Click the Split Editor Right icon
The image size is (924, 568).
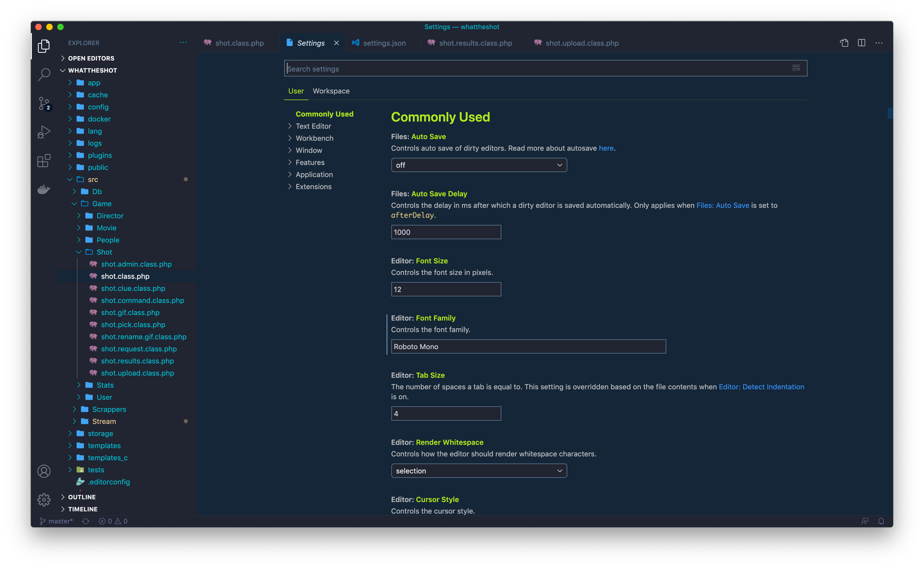tap(861, 43)
